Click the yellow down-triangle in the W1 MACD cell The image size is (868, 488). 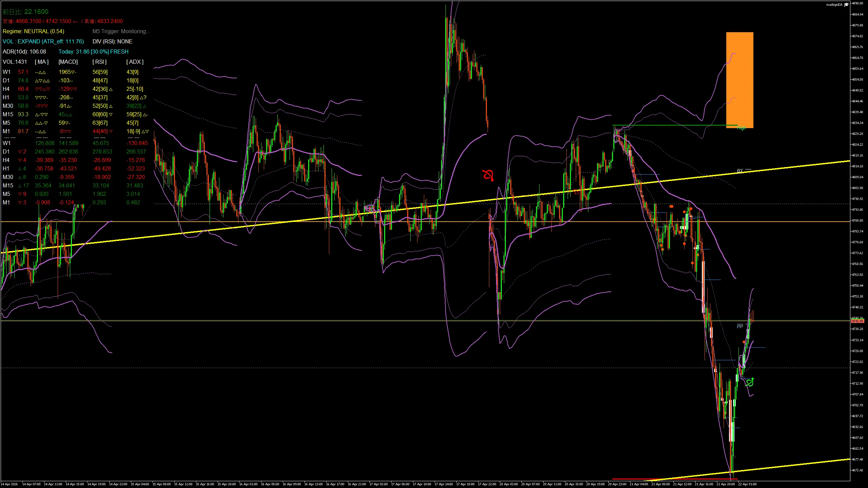point(73,72)
